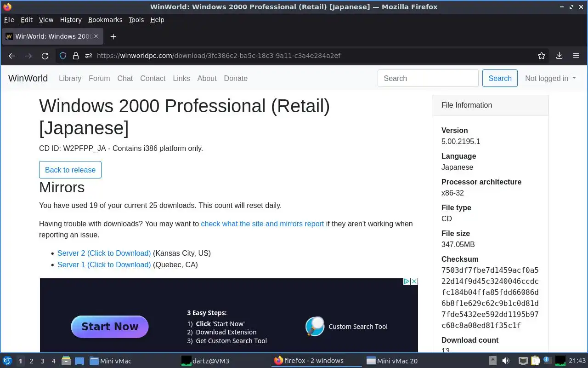Image resolution: width=588 pixels, height=368 pixels.
Task: Bookmark this page with the star icon
Action: pos(542,56)
